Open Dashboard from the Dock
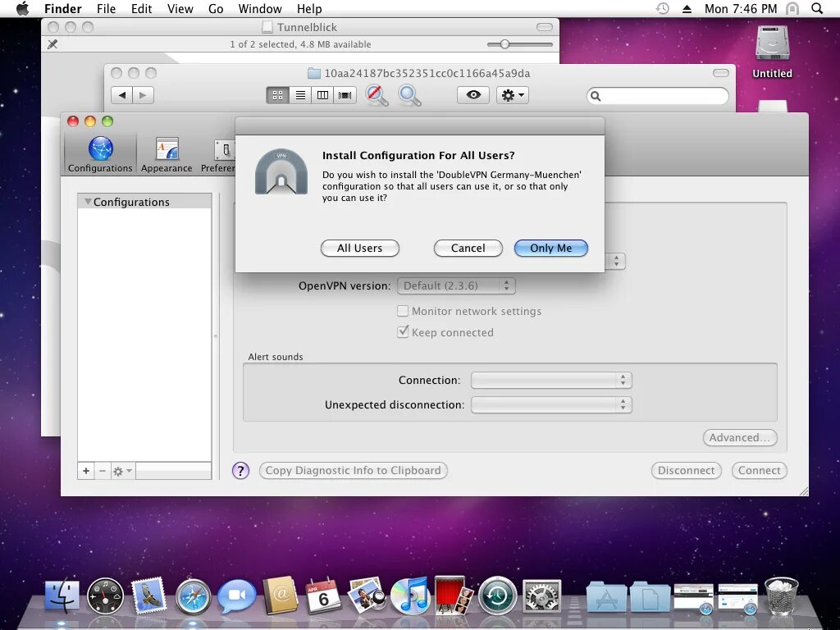Image resolution: width=840 pixels, height=630 pixels. [105, 596]
